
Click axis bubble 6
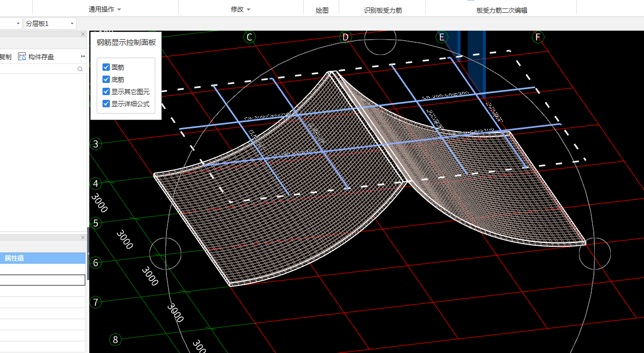point(96,263)
